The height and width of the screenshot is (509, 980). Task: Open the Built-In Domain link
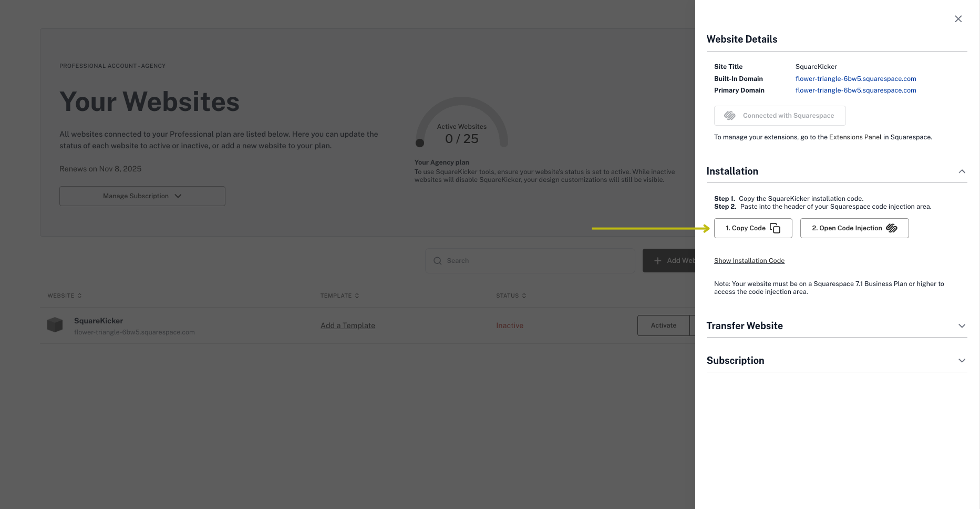pyautogui.click(x=855, y=79)
